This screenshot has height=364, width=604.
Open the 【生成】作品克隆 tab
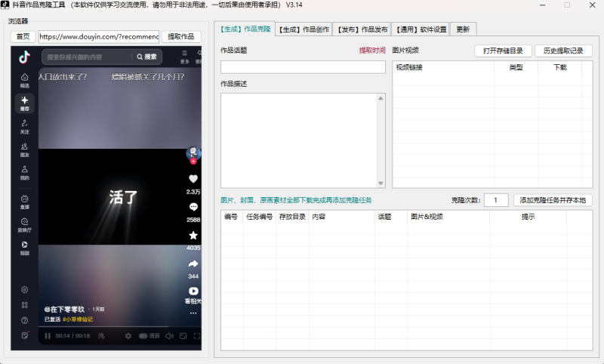(x=245, y=29)
